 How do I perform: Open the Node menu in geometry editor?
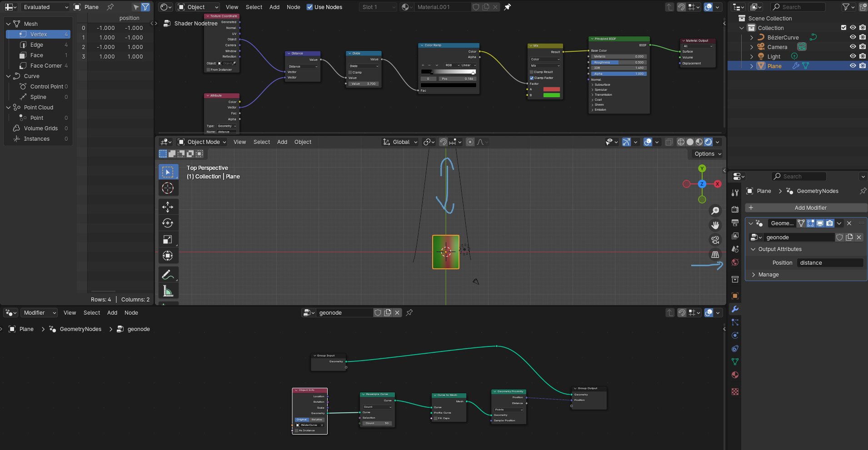point(131,313)
